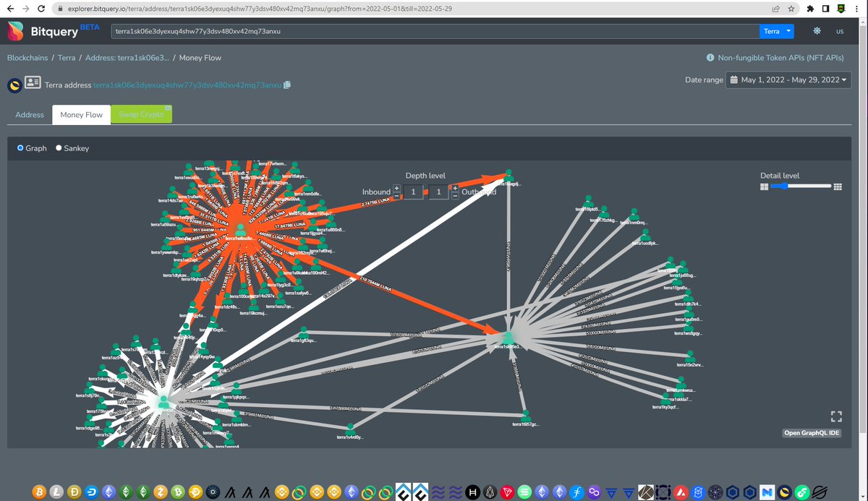Decrease Outbound depth with minus button

click(455, 195)
